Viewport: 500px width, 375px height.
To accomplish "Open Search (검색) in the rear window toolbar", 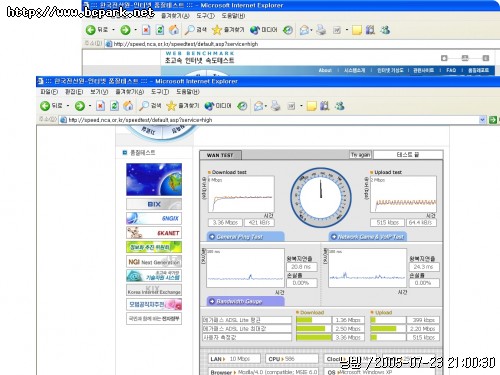I will click(x=196, y=30).
